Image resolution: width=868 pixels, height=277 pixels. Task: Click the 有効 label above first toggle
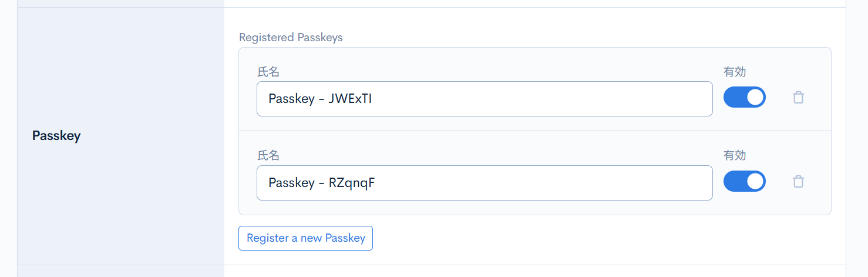pos(735,72)
